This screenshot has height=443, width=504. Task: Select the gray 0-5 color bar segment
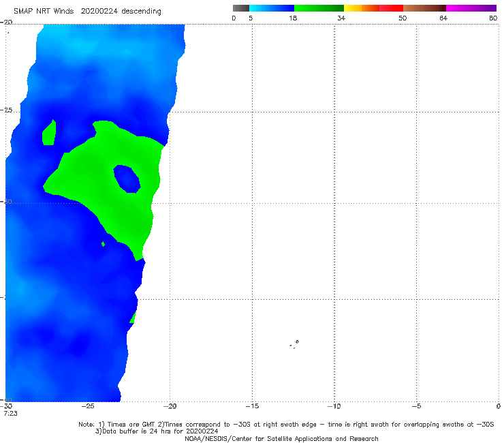[241, 8]
